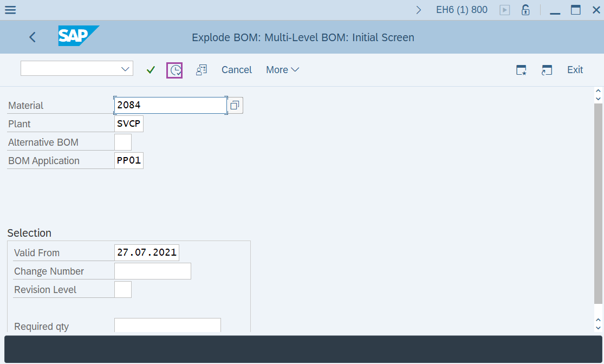Image resolution: width=604 pixels, height=364 pixels.
Task: Select the Alternative BOM input box
Action: 123,142
